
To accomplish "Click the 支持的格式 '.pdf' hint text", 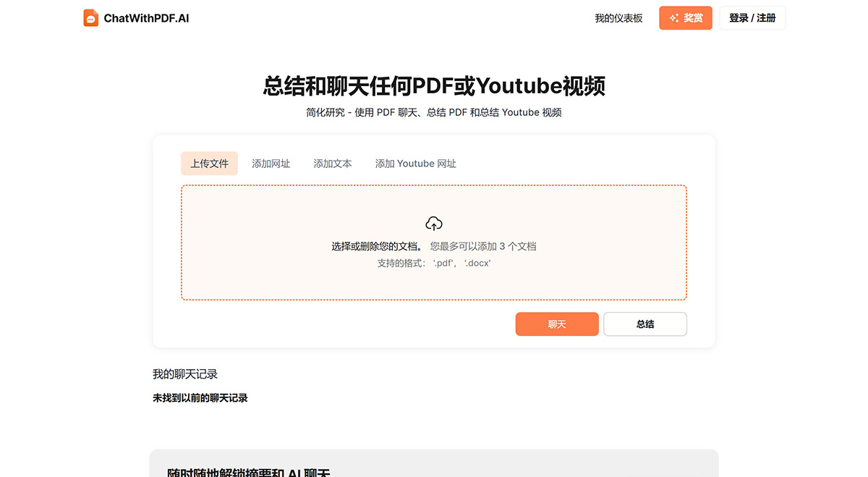I will 434,263.
